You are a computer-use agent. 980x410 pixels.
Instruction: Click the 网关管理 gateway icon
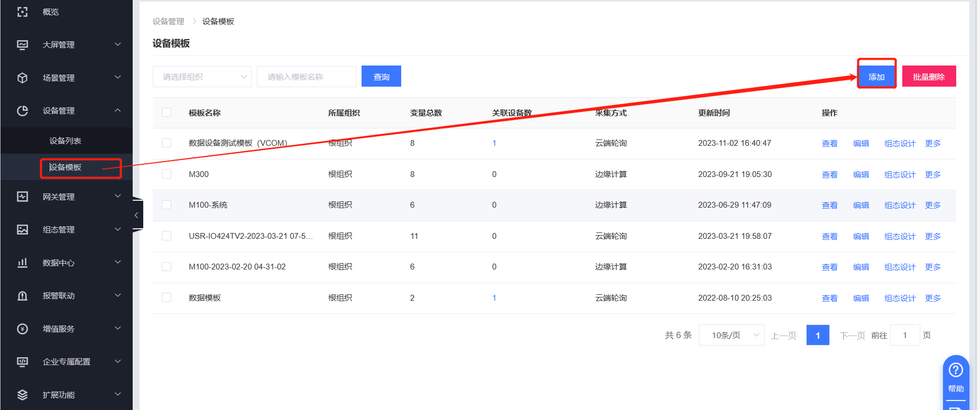22,197
